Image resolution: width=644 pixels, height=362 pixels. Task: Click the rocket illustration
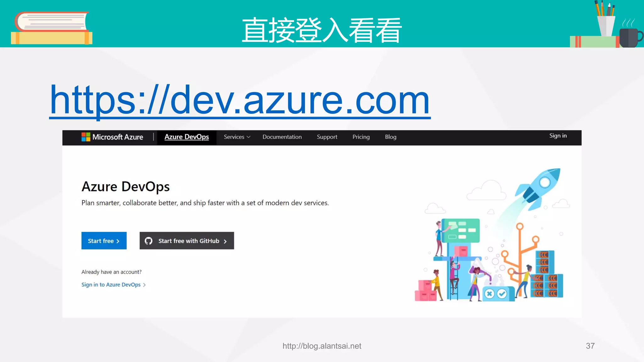(x=538, y=189)
